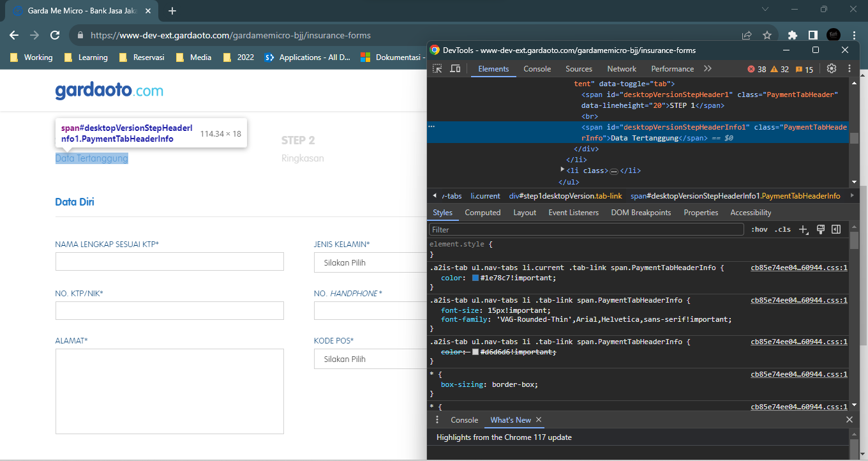Show more DevTools tabs chevron
Viewport: 868px width, 461px height.
pos(708,69)
